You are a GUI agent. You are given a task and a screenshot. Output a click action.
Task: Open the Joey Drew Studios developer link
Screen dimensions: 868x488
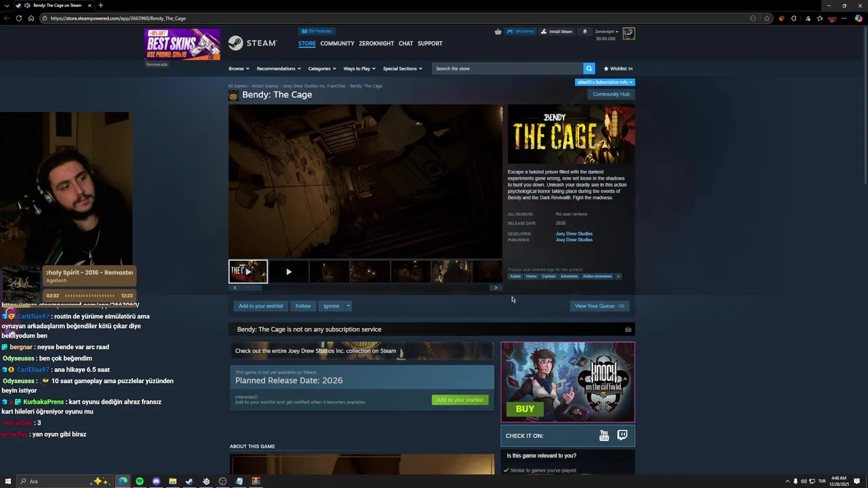574,234
